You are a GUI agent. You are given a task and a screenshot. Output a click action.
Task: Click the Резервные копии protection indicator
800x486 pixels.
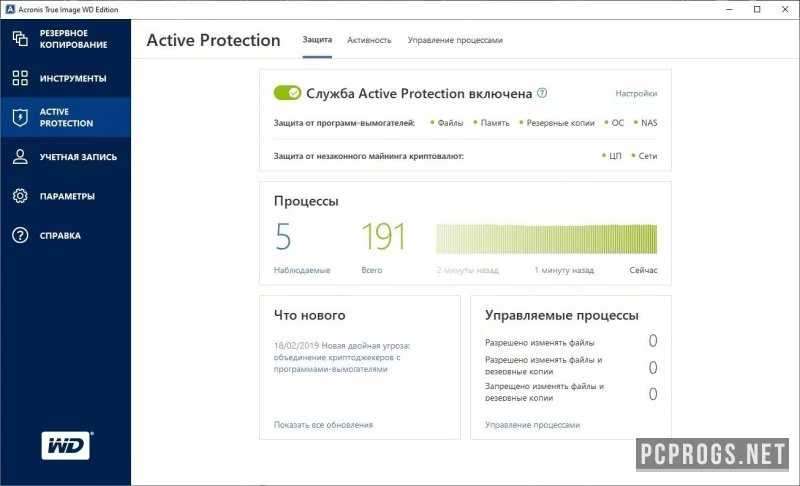(x=556, y=122)
